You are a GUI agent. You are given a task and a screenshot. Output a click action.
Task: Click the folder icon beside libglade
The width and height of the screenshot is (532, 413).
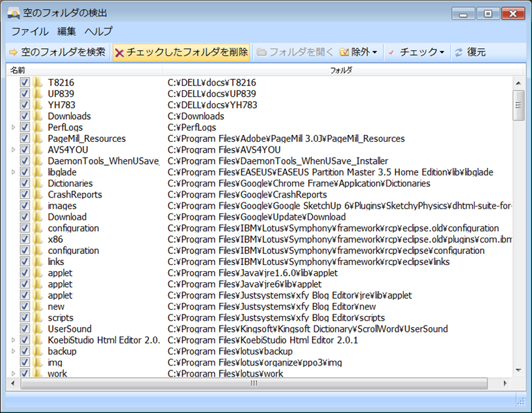38,172
